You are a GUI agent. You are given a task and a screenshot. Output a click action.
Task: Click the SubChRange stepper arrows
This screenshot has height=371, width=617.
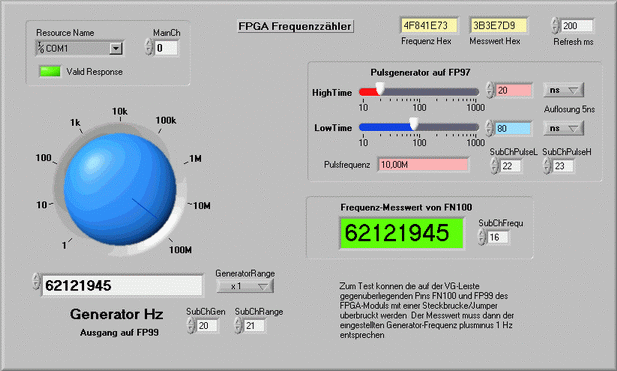coord(238,325)
